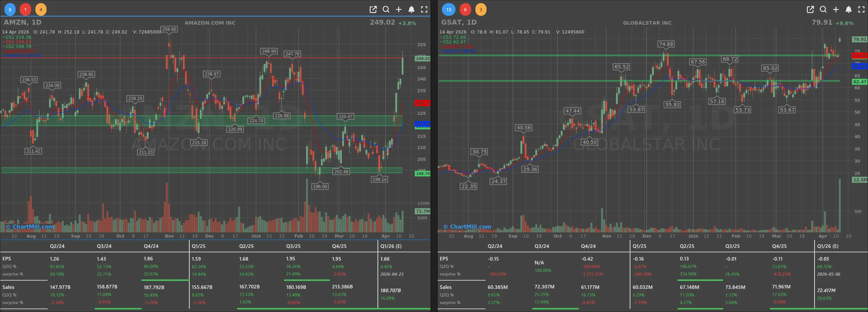Image resolution: width=868 pixels, height=312 pixels.
Task: Click the 68.72 pivot label on GSAT chart
Action: point(730,59)
